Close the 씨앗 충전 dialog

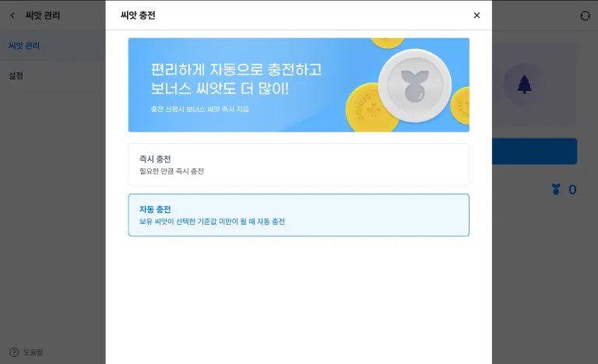477,16
